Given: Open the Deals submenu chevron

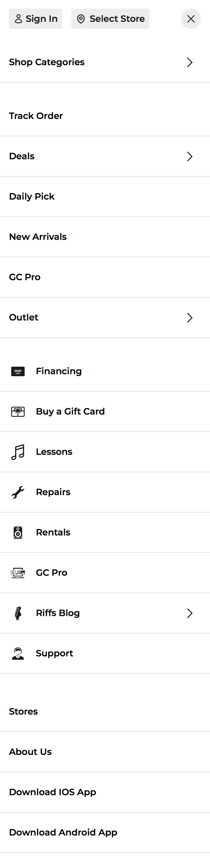Looking at the screenshot, I should tap(190, 156).
